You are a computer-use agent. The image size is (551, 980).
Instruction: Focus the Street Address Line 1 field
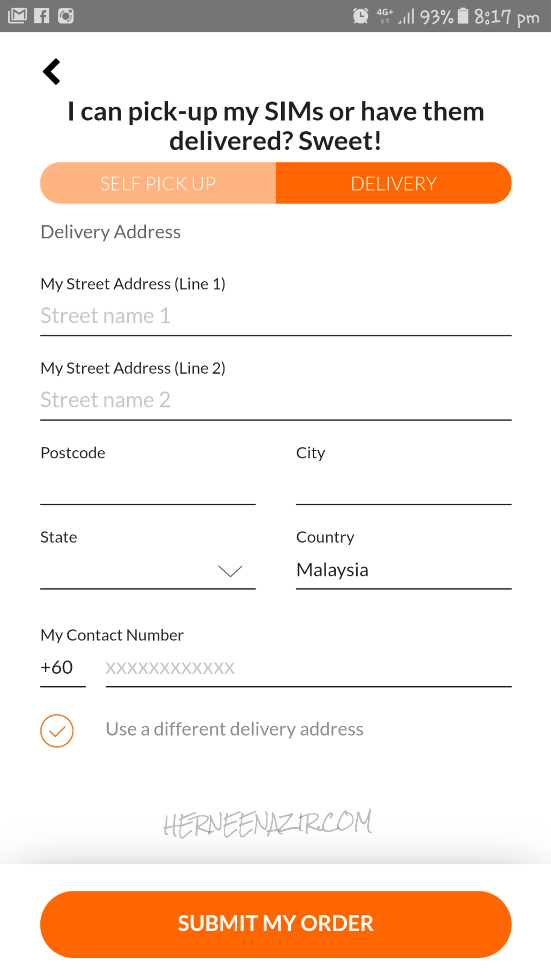(275, 316)
